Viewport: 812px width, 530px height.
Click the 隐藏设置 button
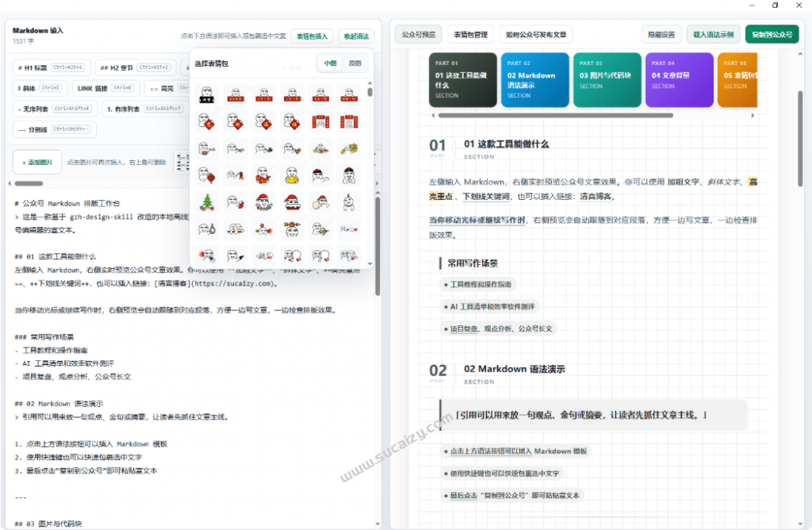coord(661,35)
